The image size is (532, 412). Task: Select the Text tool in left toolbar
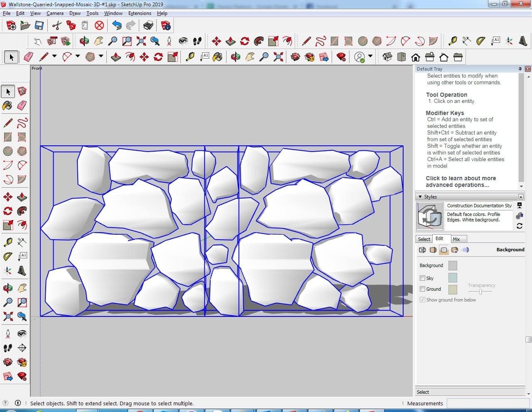coord(22,256)
